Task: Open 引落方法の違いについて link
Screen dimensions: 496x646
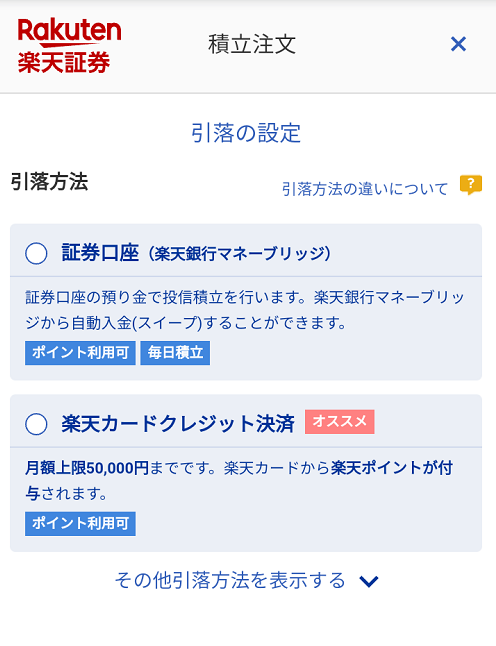Action: [365, 189]
